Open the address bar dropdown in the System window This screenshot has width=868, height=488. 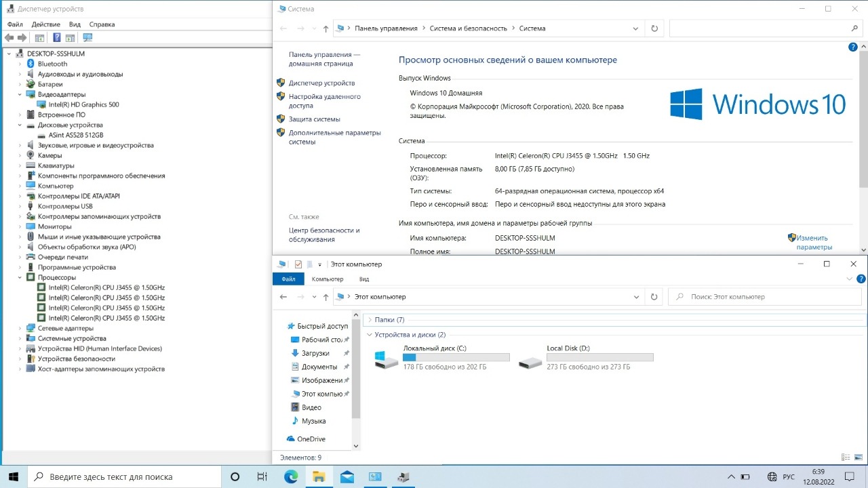(x=635, y=28)
